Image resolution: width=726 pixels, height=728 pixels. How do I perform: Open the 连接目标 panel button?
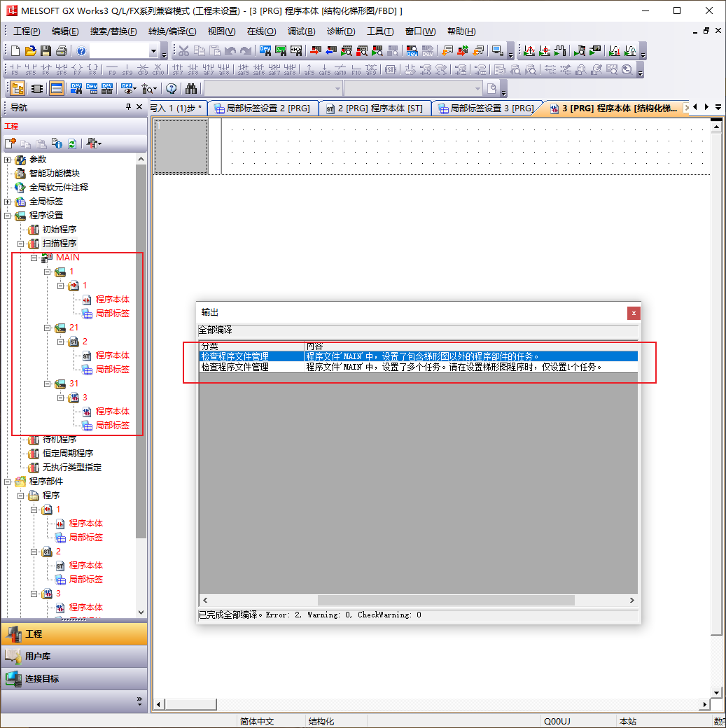(x=74, y=678)
